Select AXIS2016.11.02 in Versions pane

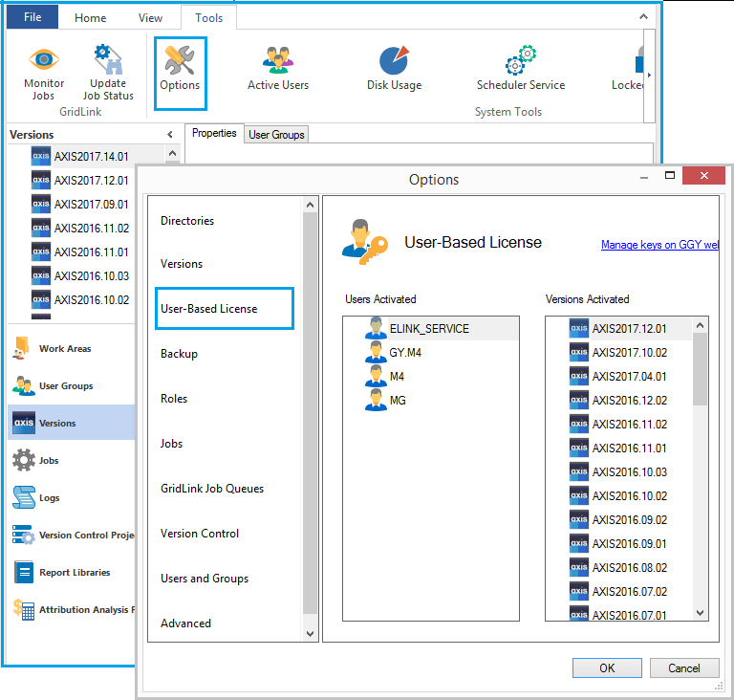point(92,229)
